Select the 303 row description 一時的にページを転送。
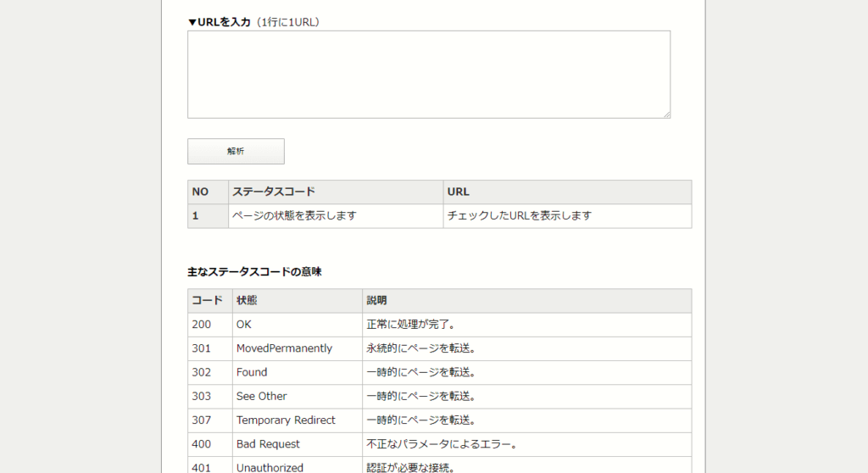The height and width of the screenshot is (473, 868). click(421, 397)
